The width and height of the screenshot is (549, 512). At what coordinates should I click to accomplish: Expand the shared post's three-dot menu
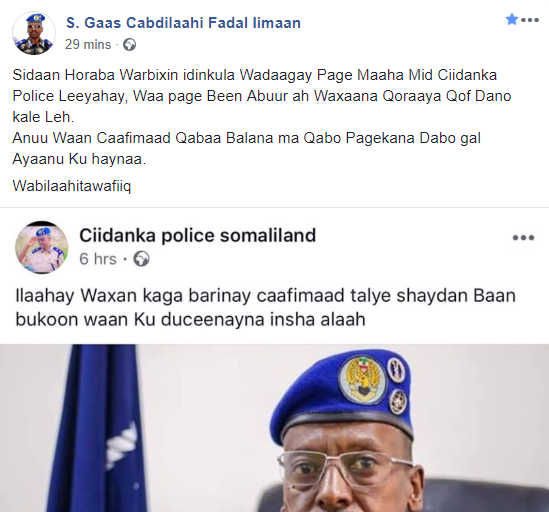click(523, 238)
